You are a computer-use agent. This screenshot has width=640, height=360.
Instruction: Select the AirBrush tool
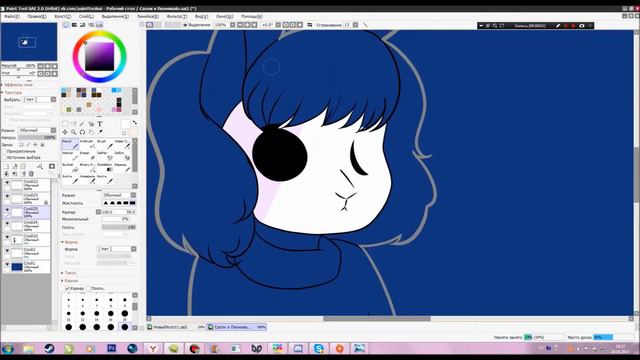[x=87, y=144]
